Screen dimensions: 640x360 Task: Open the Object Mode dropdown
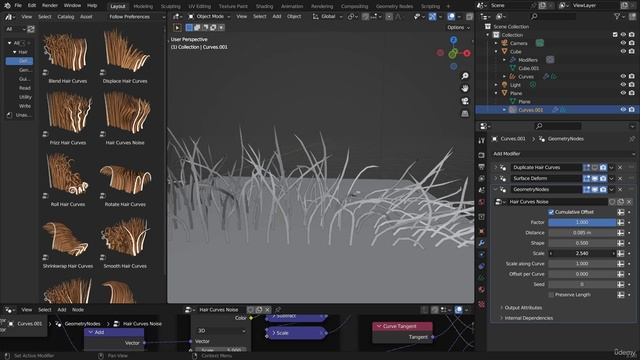(209, 17)
